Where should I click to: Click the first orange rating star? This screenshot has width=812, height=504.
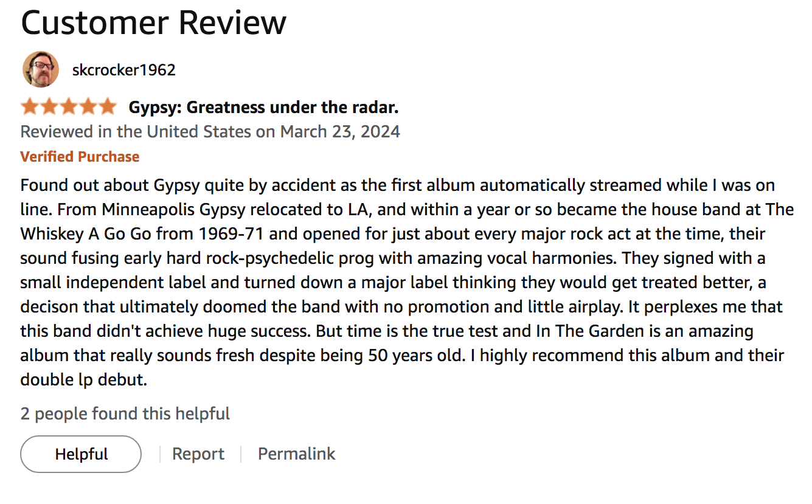(29, 106)
